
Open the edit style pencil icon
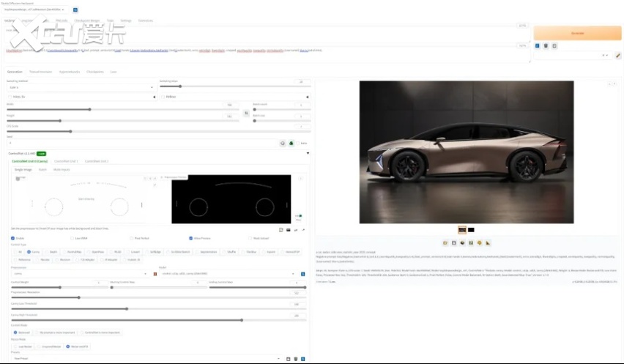click(x=617, y=55)
